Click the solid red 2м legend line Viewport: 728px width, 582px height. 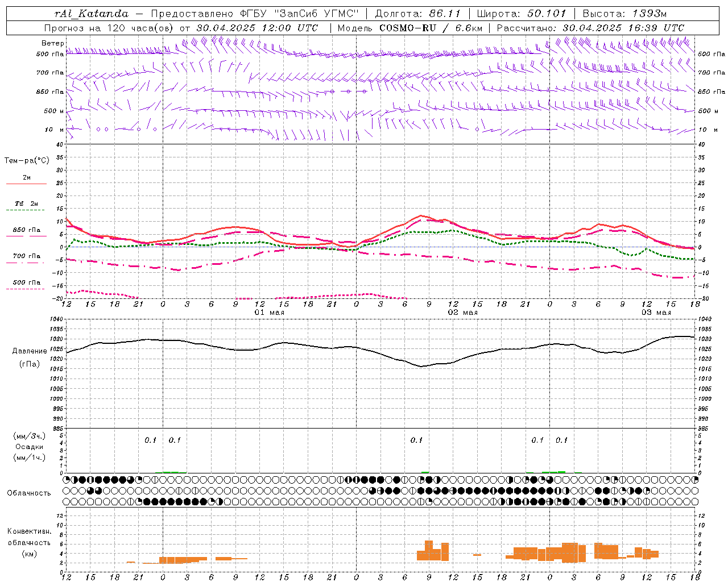[27, 184]
